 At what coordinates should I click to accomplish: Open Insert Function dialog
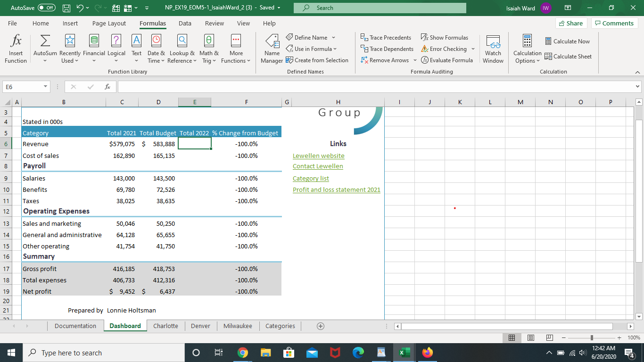tap(16, 49)
